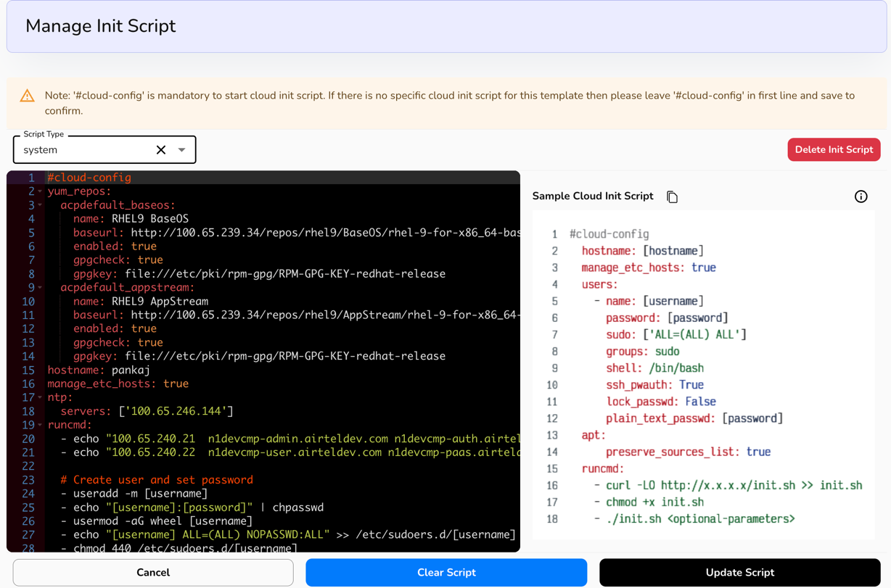Screen dimensions: 891x588
Task: Select line number 22 in editor gutter
Action: [28, 466]
